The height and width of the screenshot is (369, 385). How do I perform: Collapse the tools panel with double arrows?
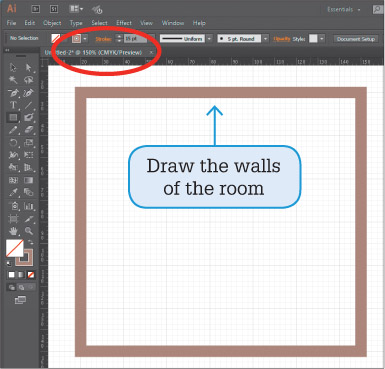pos(7,50)
